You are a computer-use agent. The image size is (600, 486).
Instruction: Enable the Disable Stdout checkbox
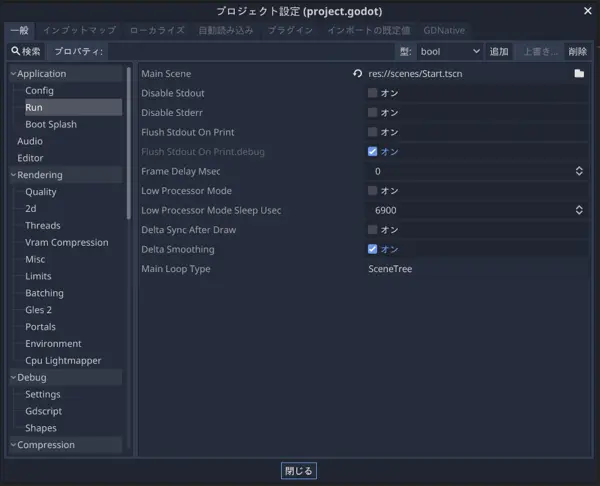pyautogui.click(x=372, y=93)
